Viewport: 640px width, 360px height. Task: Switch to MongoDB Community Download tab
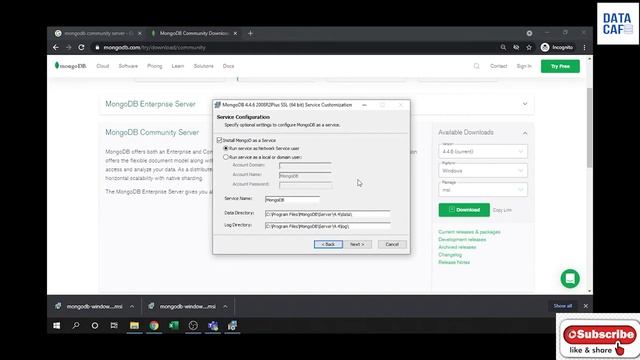[x=194, y=33]
